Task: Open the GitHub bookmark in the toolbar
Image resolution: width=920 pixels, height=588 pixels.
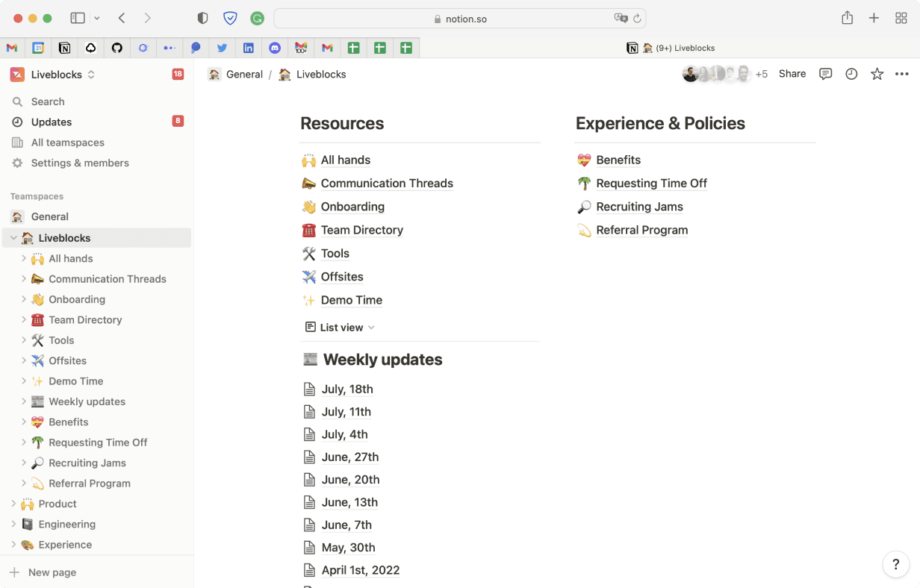Action: 117,47
